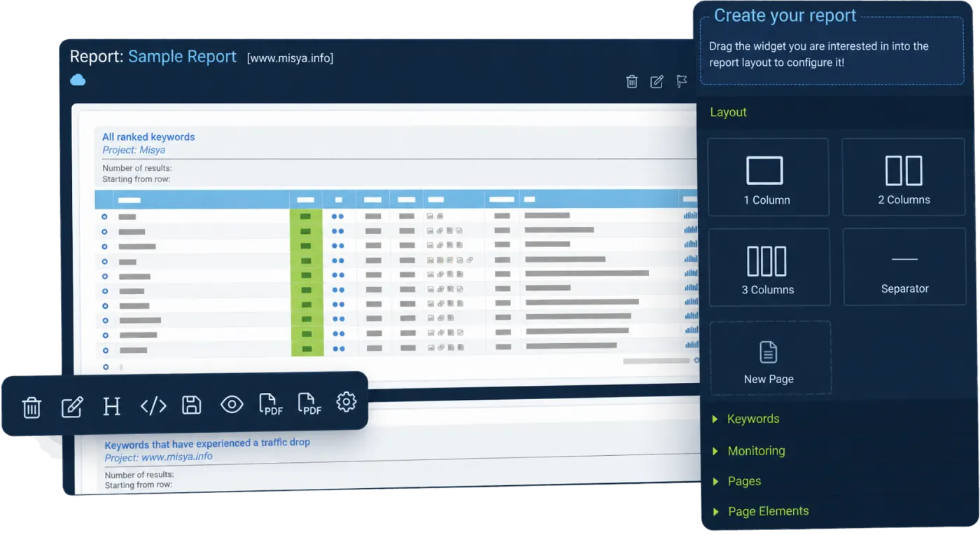Delete using the trash icon in the report header

pyautogui.click(x=631, y=81)
